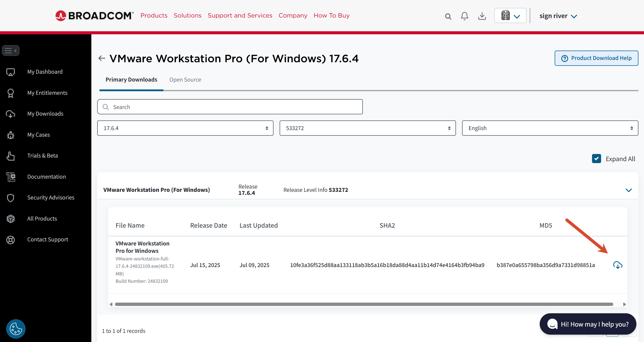Click the My Dashboard monitor icon

coord(10,72)
